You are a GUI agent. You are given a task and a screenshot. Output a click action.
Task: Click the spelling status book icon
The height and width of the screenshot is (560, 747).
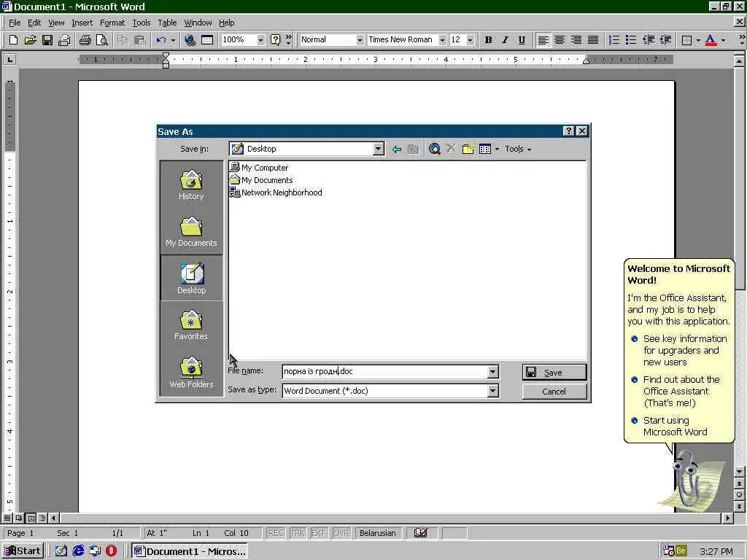click(x=420, y=533)
